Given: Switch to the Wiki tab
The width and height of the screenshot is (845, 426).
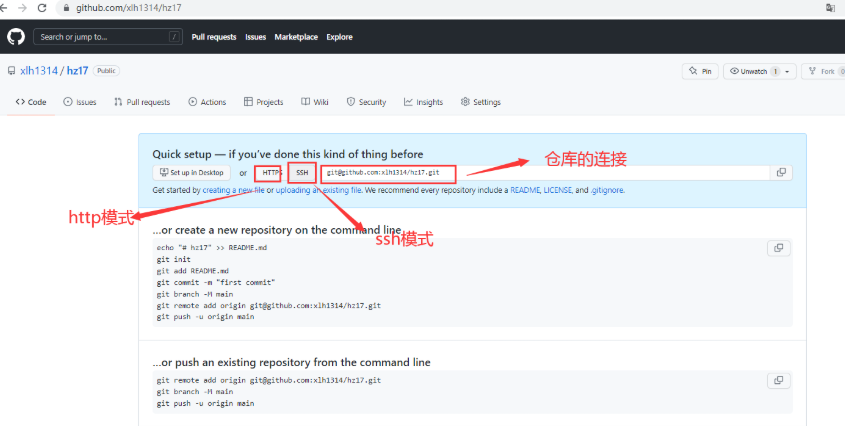Looking at the screenshot, I should coord(315,102).
